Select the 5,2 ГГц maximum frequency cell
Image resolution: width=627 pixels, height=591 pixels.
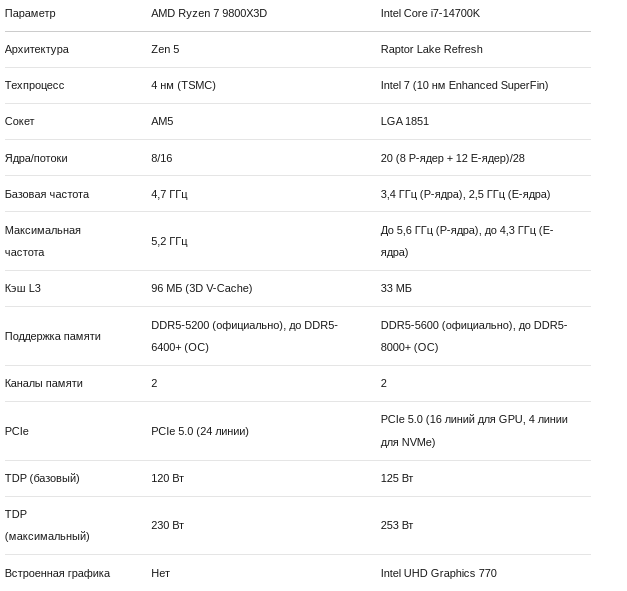pyautogui.click(x=169, y=241)
